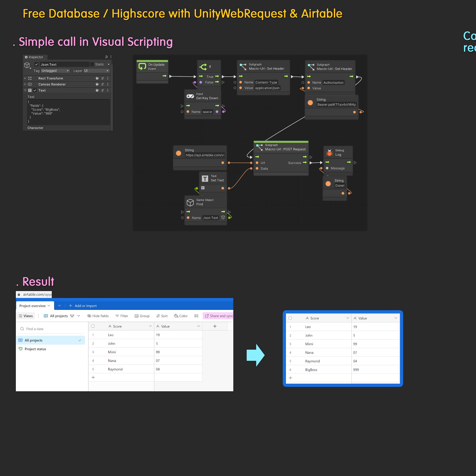Viewport: 476px width, 476px height.
Task: Click the Share and sync button
Action: click(x=219, y=316)
